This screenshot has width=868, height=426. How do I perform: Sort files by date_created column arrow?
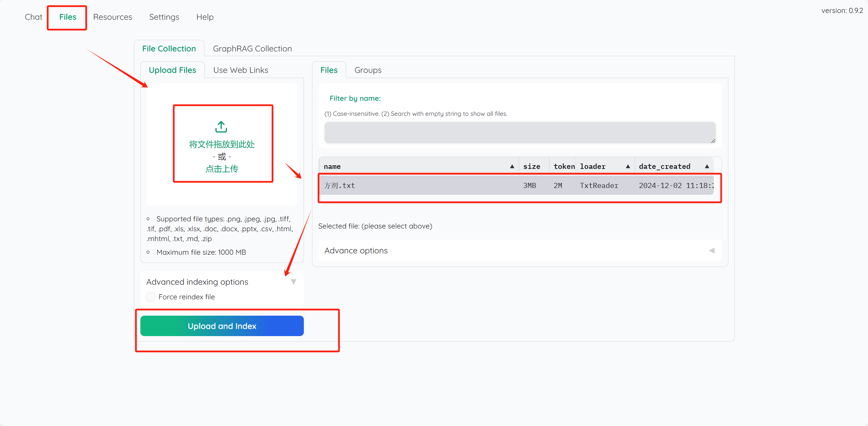coord(707,167)
